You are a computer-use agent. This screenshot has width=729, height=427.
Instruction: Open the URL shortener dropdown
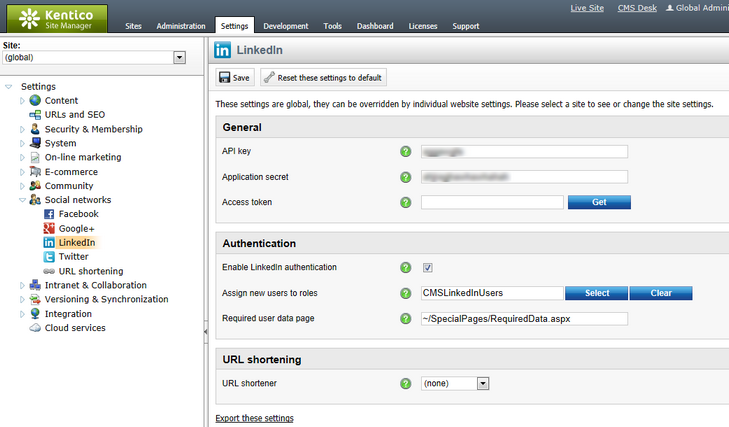[x=483, y=383]
